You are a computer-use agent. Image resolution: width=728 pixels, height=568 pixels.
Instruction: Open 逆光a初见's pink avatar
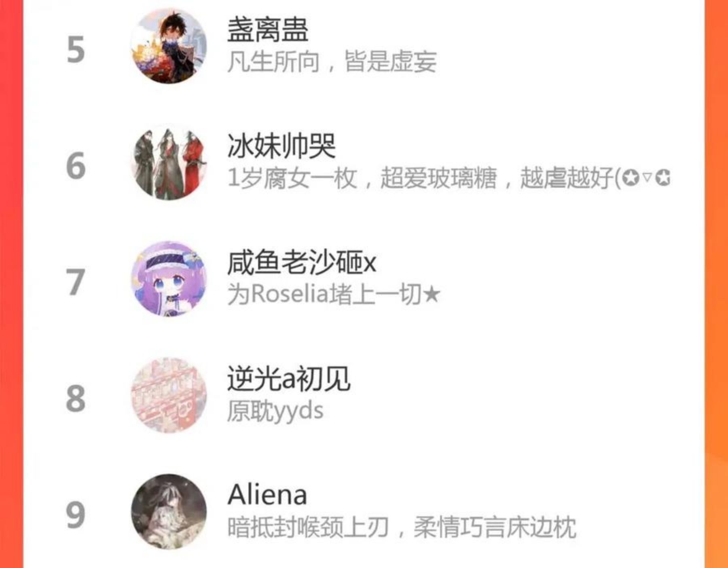coord(169,395)
